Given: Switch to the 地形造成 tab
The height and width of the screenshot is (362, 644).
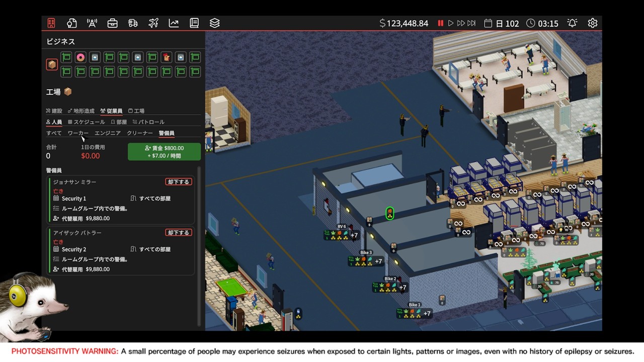Looking at the screenshot, I should [x=81, y=111].
